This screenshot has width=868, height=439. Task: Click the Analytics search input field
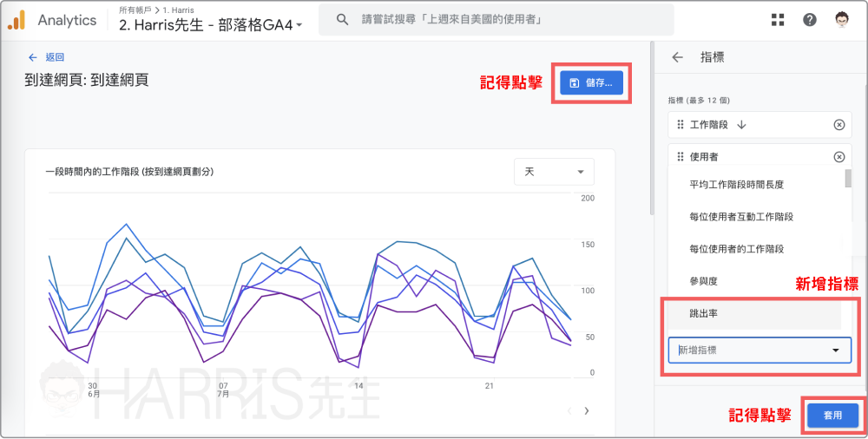[x=496, y=20]
